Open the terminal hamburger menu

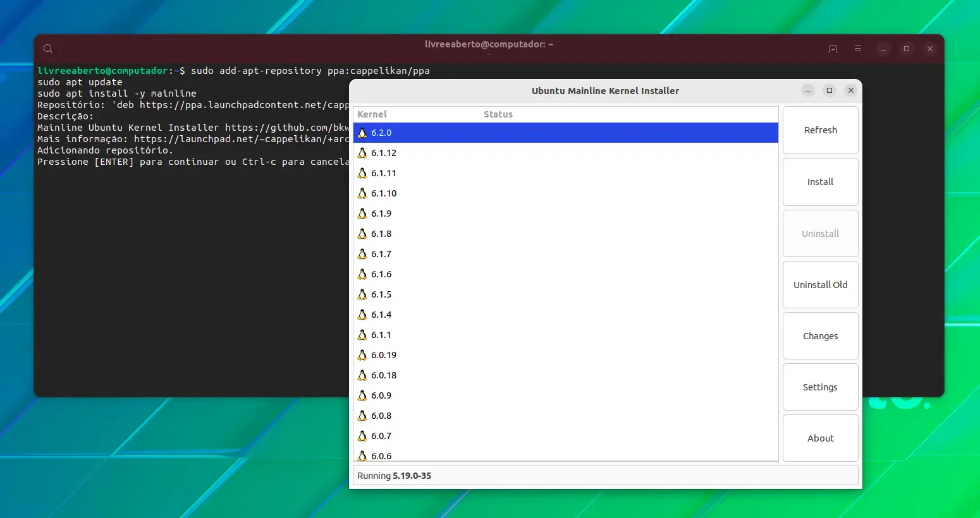[858, 49]
